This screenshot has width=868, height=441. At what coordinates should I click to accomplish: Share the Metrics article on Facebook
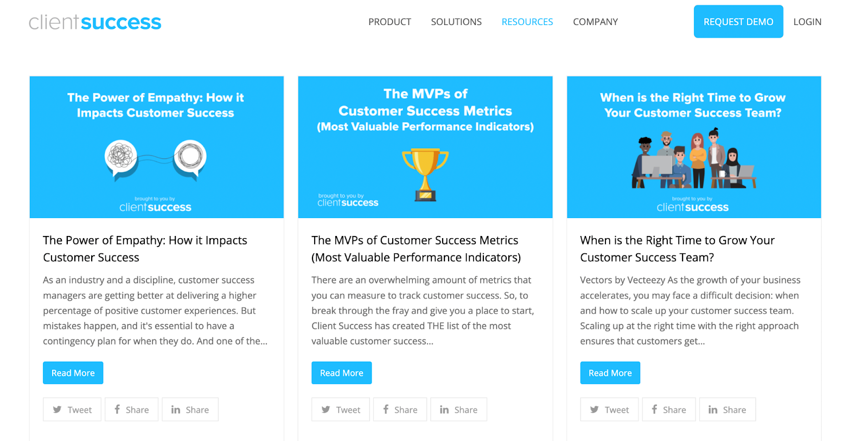400,409
